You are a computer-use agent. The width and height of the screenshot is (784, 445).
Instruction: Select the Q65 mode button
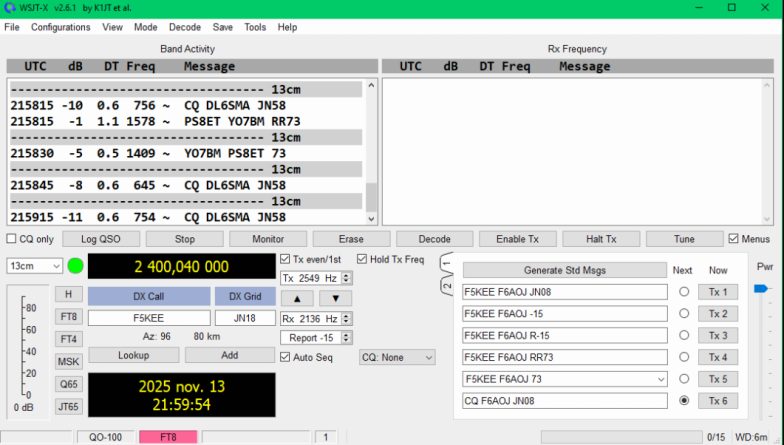68,384
